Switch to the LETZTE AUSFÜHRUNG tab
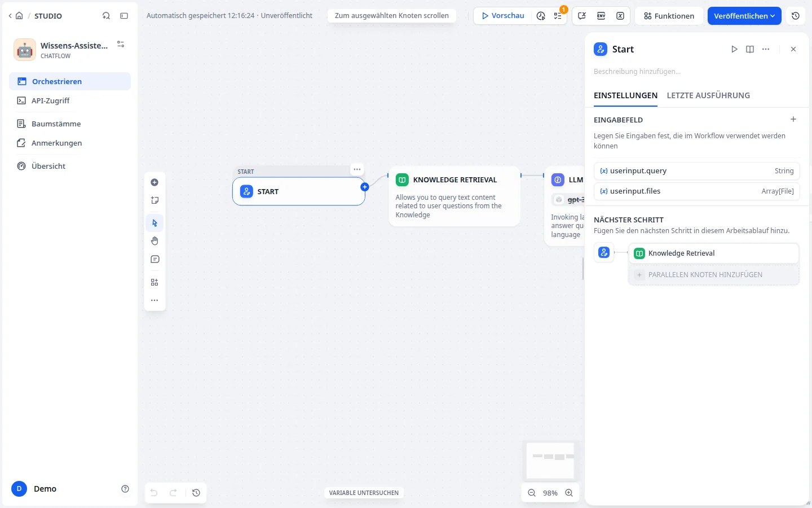 [708, 95]
